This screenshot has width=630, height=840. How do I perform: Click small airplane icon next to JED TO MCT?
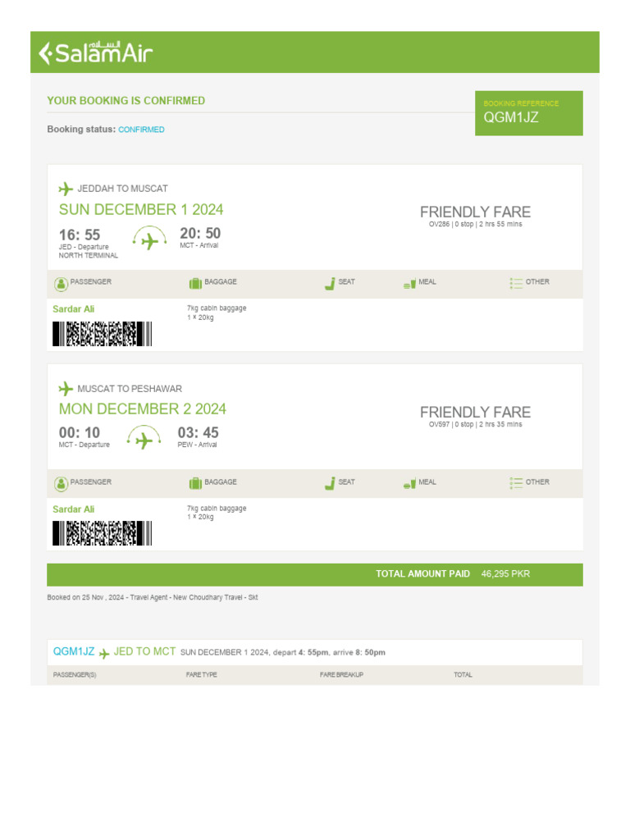click(x=104, y=654)
